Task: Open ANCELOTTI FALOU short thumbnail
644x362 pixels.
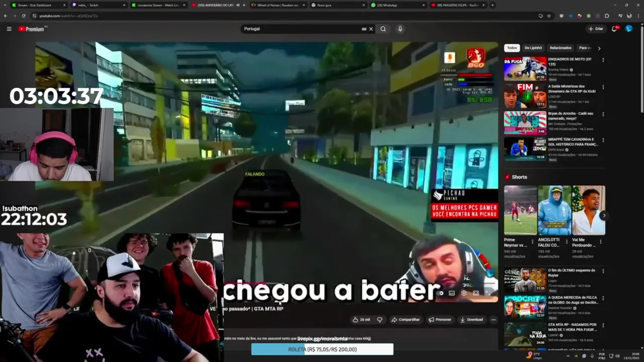Action: coord(554,210)
